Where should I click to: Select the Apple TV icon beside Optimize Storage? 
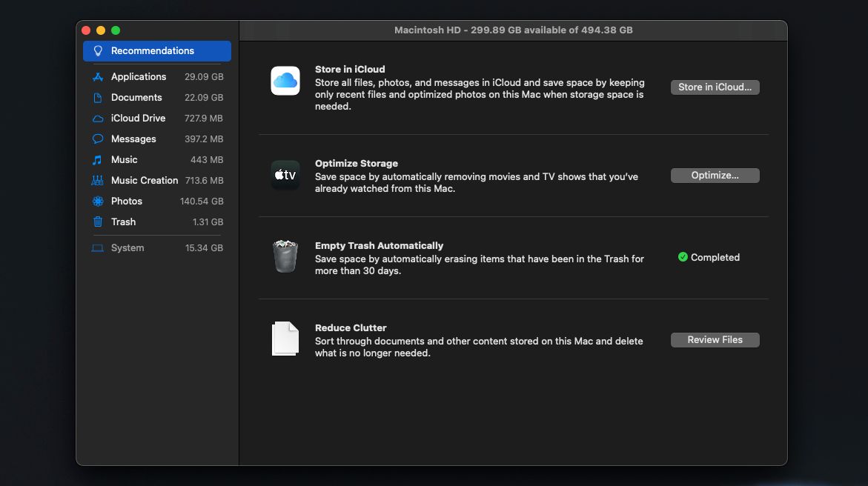tap(285, 176)
